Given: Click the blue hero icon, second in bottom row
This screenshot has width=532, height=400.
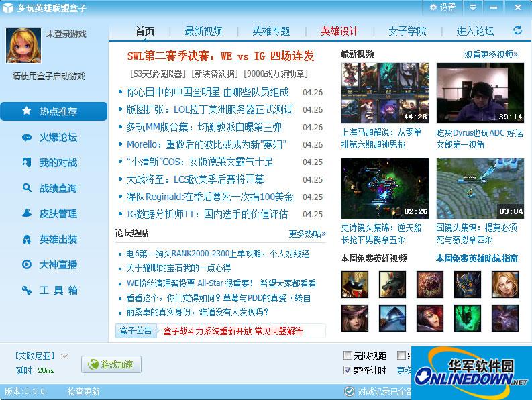Looking at the screenshot, I should pyautogui.click(x=392, y=318).
